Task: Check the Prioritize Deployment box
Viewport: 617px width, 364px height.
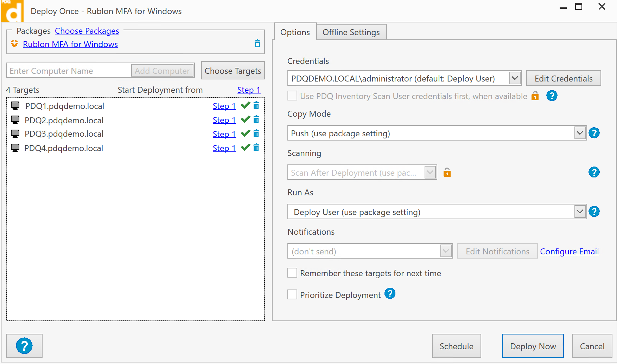Action: (292, 294)
